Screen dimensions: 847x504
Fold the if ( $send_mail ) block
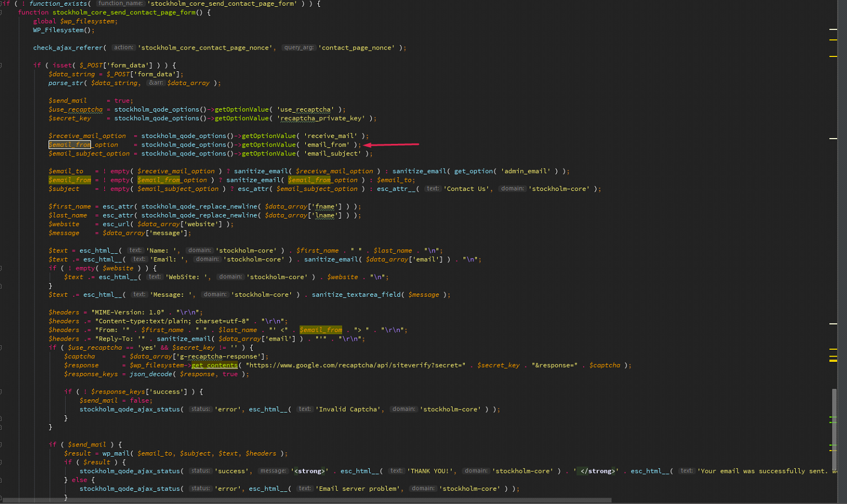click(x=1, y=445)
